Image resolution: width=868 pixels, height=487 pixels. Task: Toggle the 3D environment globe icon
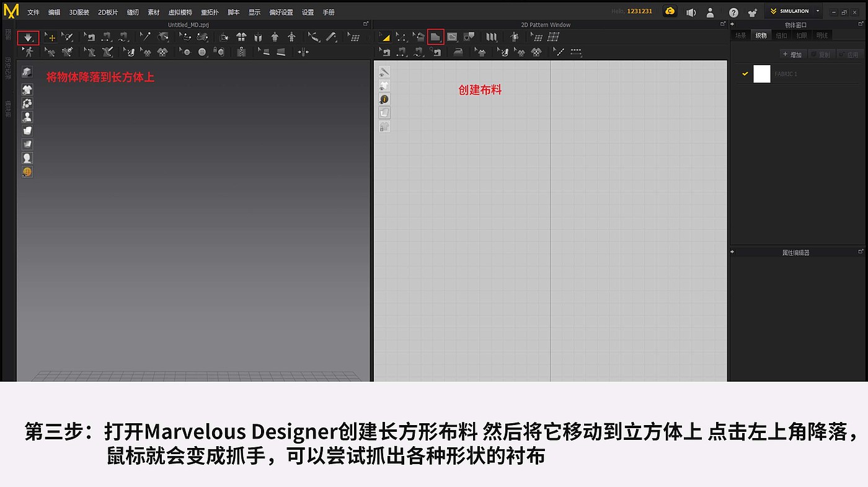[x=27, y=172]
